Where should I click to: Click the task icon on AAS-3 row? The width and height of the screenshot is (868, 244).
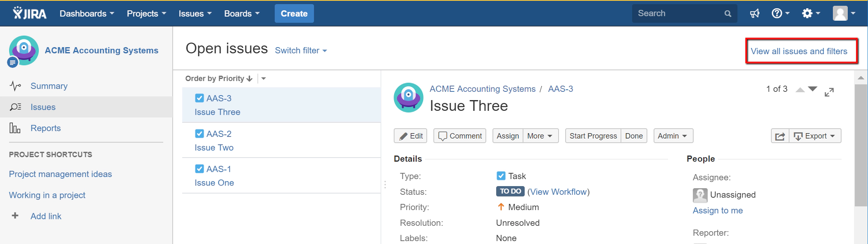click(199, 98)
